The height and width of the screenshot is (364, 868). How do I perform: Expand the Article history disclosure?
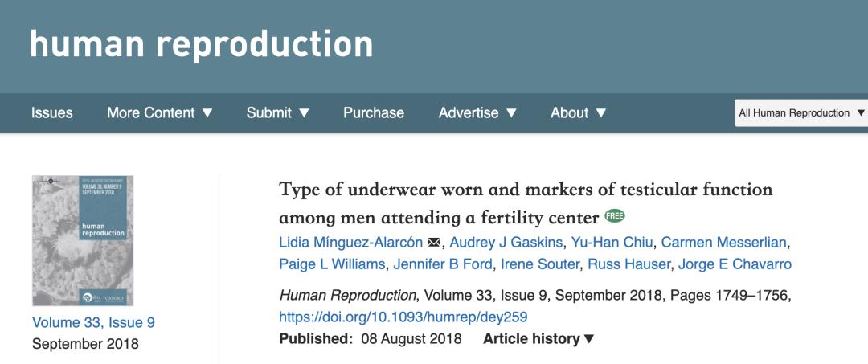538,338
